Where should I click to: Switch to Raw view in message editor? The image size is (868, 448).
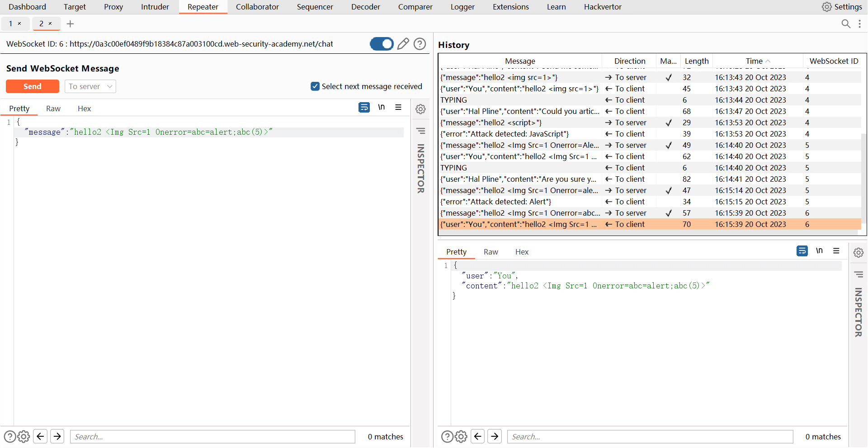coord(53,108)
